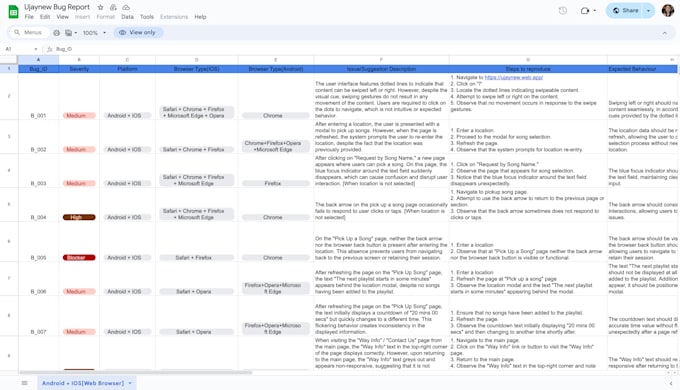Viewport: 680px width, 390px height.
Task: Select column F header
Action: 381,60
